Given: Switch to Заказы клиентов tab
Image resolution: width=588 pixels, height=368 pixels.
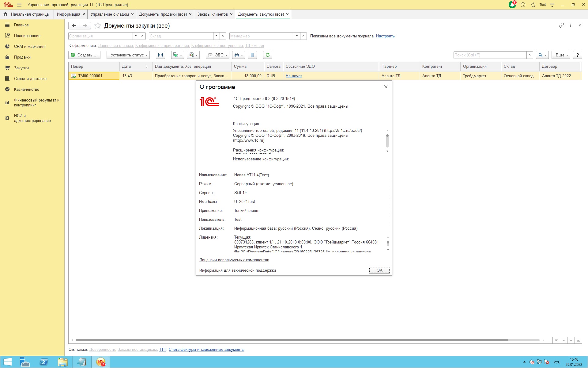Looking at the screenshot, I should (x=213, y=14).
